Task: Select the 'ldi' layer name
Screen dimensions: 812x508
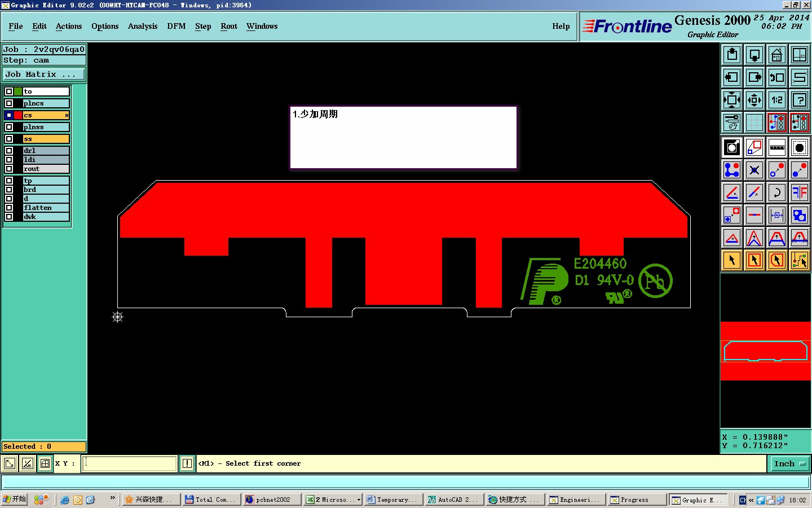Action: pos(46,160)
